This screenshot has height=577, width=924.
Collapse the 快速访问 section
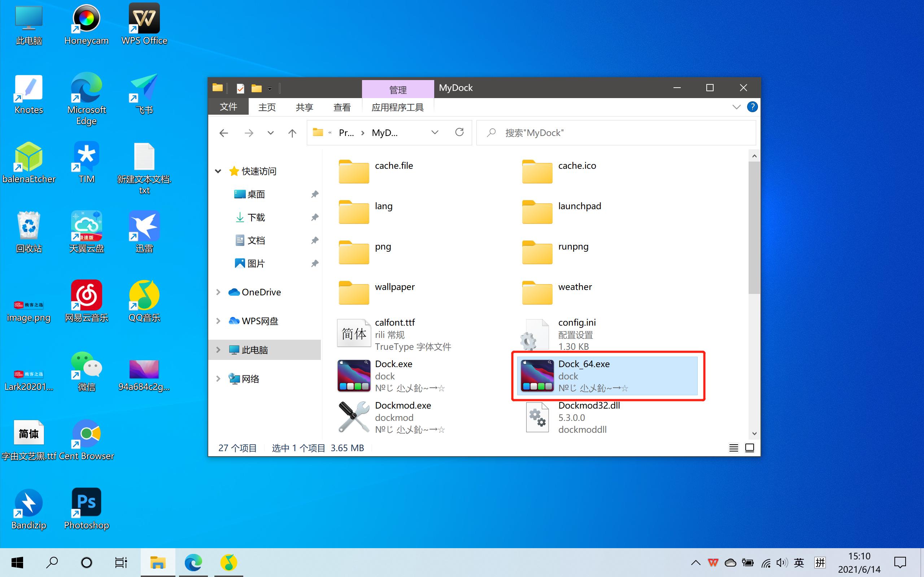coord(218,171)
